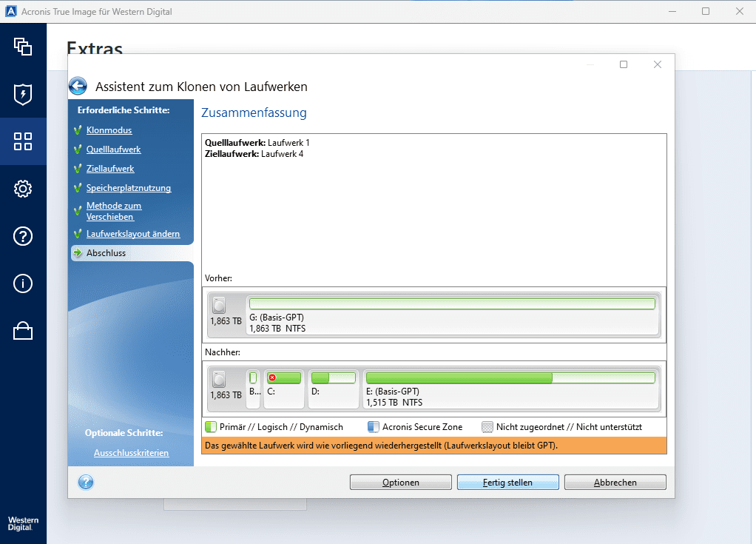Click the Green check next to Klonmodus
This screenshot has width=756, height=544.
click(x=78, y=130)
